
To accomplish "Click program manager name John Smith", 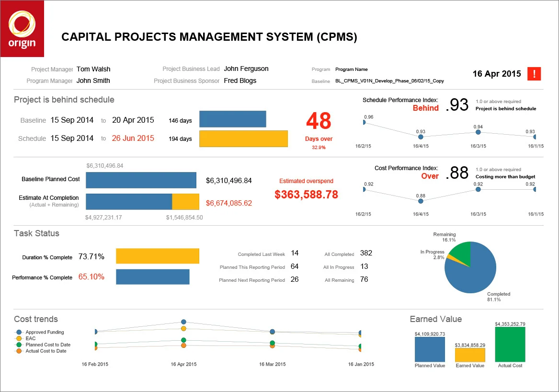I will click(93, 81).
